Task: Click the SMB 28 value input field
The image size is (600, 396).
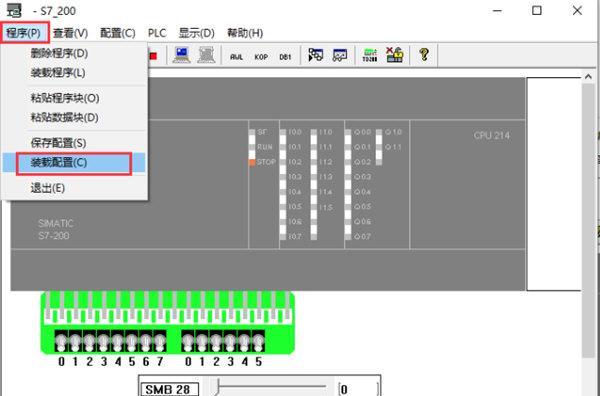Action: pyautogui.click(x=359, y=389)
